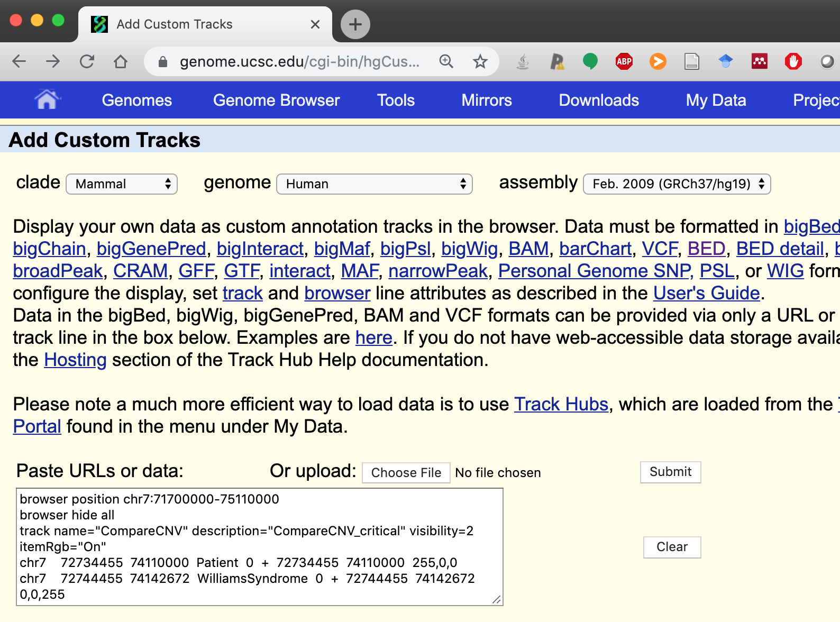This screenshot has height=622, width=840.
Task: Open the GTF format link
Action: coord(242,271)
